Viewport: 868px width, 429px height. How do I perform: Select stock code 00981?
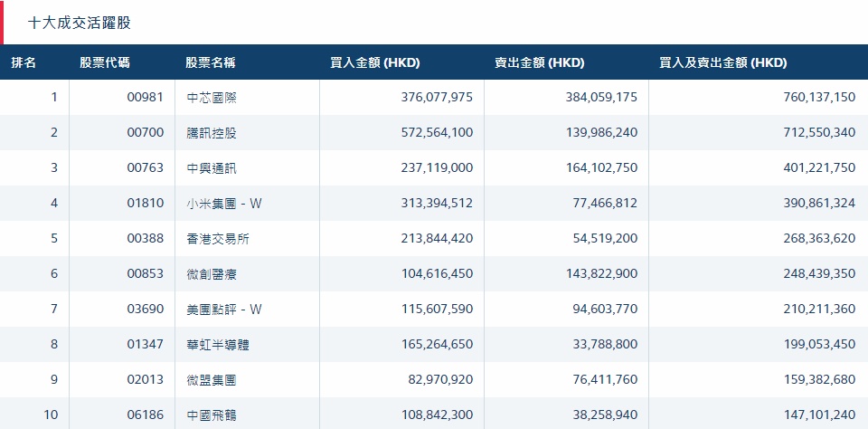(146, 97)
